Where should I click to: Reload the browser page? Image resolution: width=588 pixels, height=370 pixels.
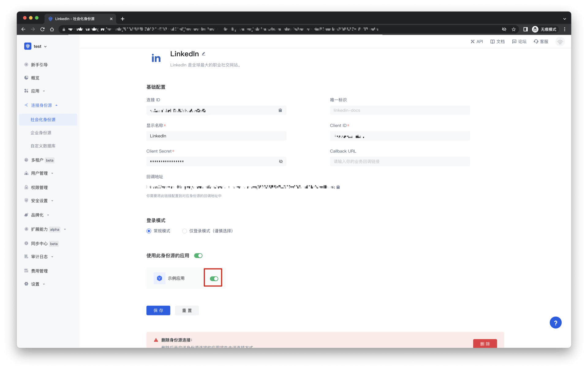click(43, 29)
